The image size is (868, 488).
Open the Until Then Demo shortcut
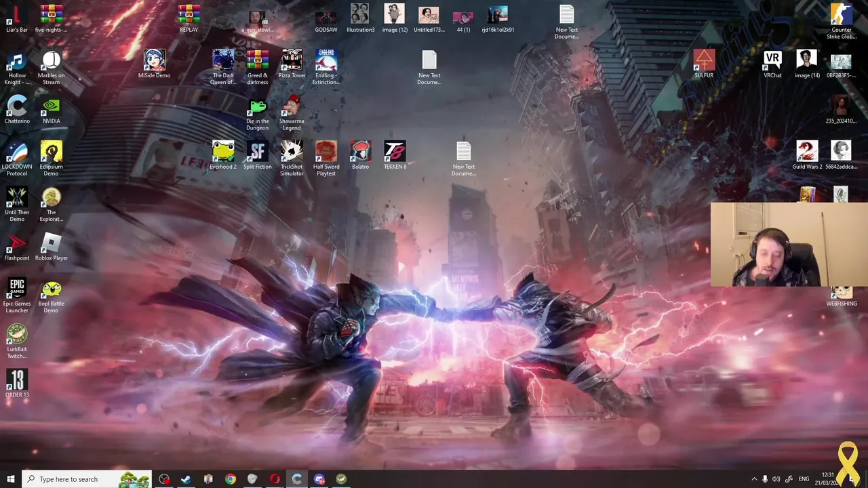pos(17,204)
